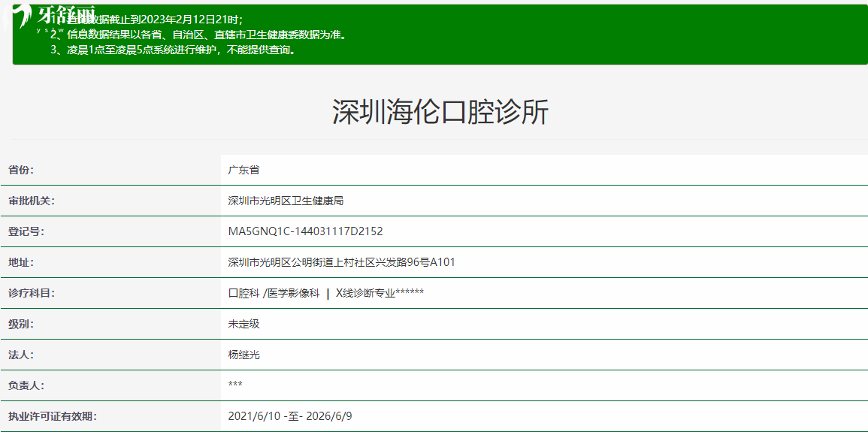The image size is (868, 432).
Task: Click notice about 凌晨1点至凌晨5点系统维护
Action: [173, 50]
